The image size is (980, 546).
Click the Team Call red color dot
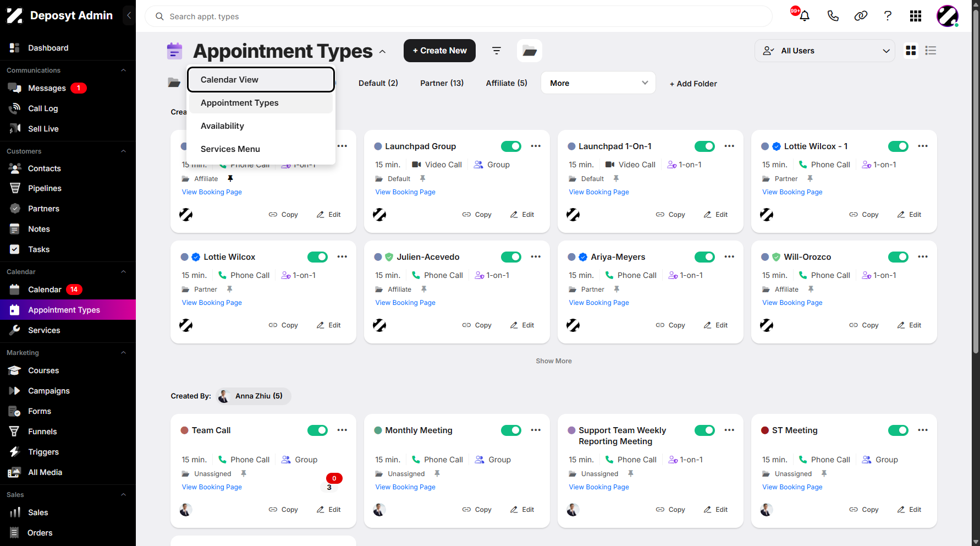[x=185, y=430]
